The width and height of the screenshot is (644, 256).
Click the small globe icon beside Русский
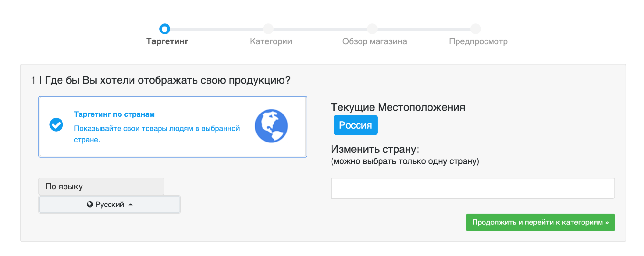pos(90,205)
